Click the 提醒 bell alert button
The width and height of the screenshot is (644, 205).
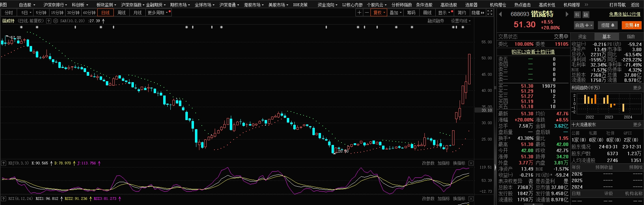608,25
